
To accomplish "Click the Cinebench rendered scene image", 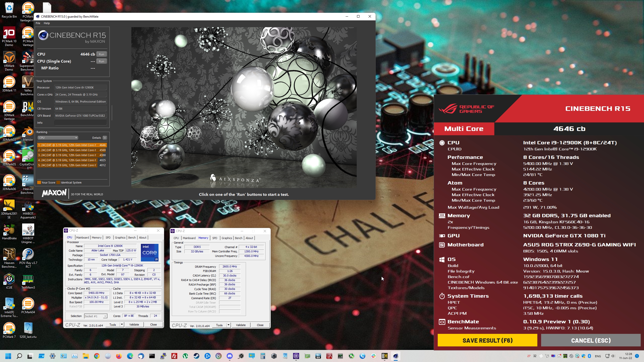I will tap(244, 107).
